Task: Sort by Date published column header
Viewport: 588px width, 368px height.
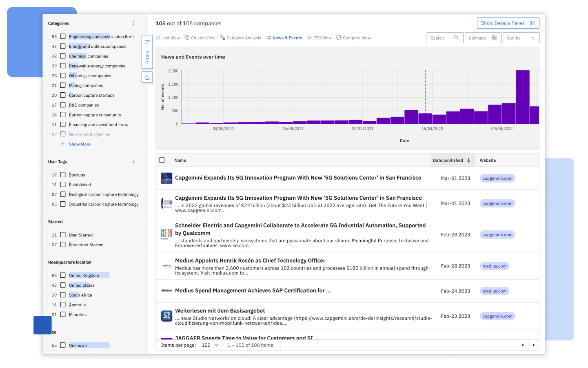Action: 452,161
